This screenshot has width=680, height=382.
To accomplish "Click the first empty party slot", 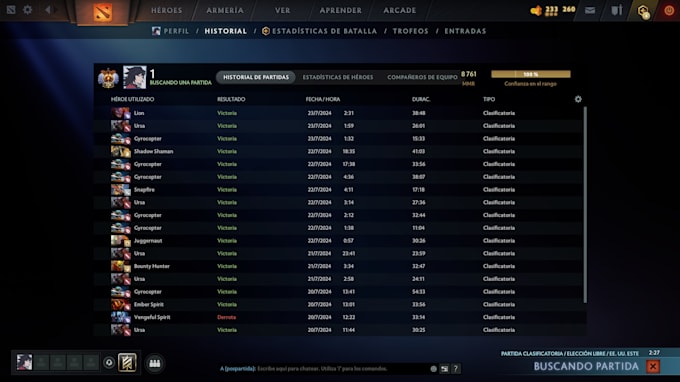I will click(x=42, y=362).
